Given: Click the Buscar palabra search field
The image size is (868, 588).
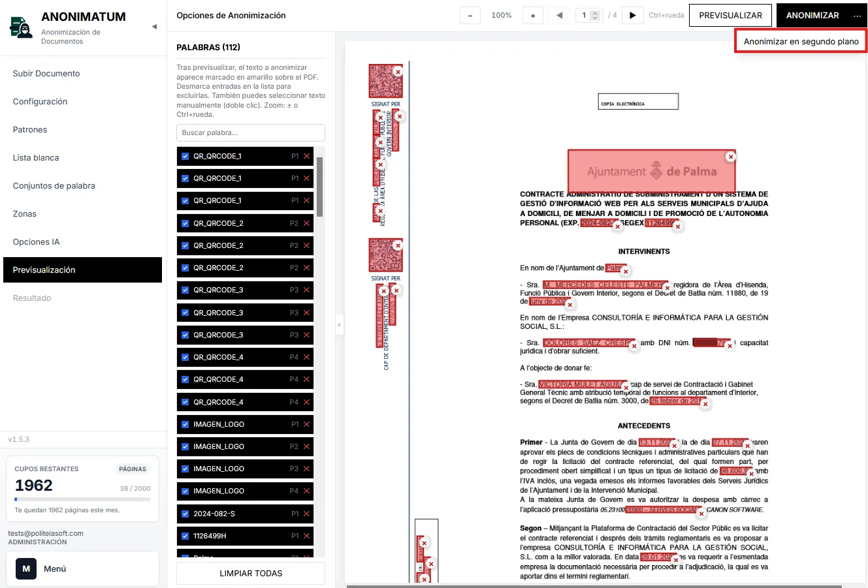Looking at the screenshot, I should click(251, 132).
